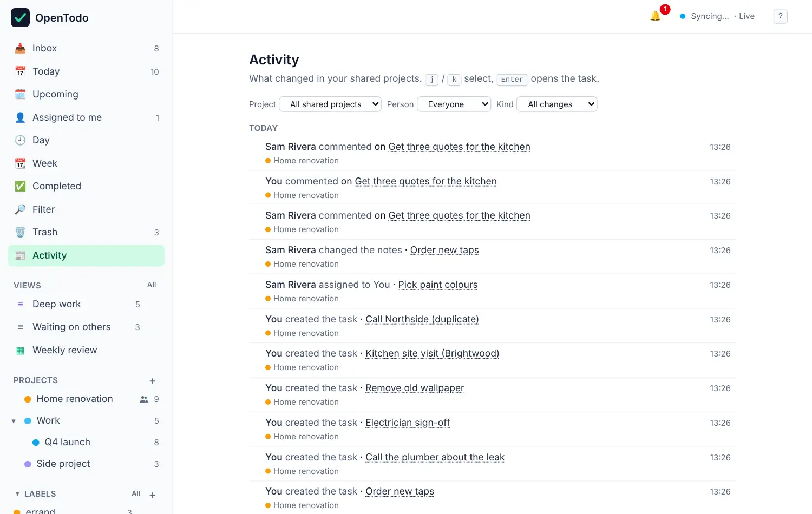
Task: Click the Inbox tray icon
Action: pos(20,48)
